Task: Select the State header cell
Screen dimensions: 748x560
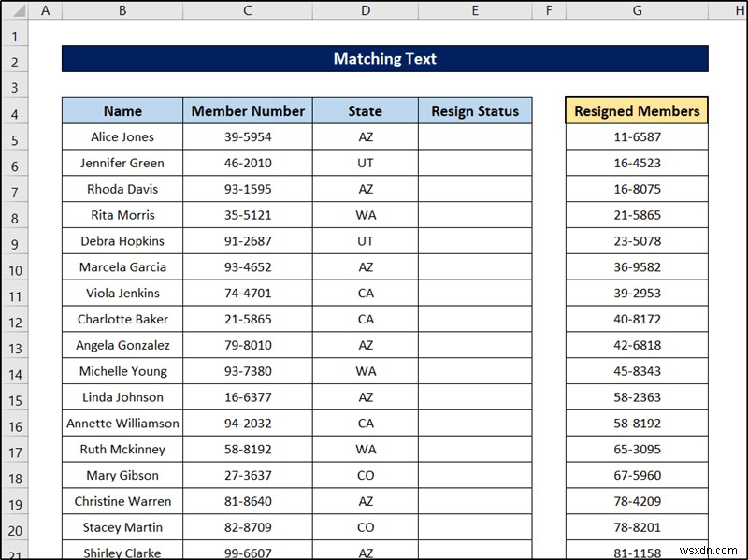Action: tap(365, 110)
